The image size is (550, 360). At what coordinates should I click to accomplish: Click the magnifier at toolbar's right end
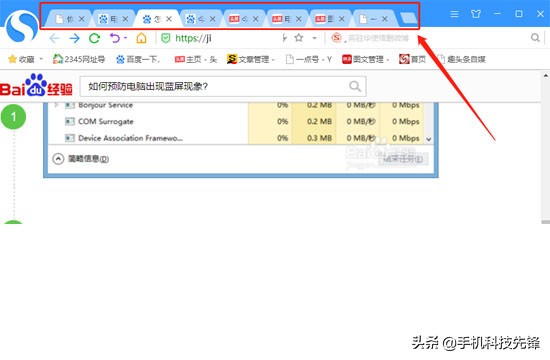click(x=535, y=38)
